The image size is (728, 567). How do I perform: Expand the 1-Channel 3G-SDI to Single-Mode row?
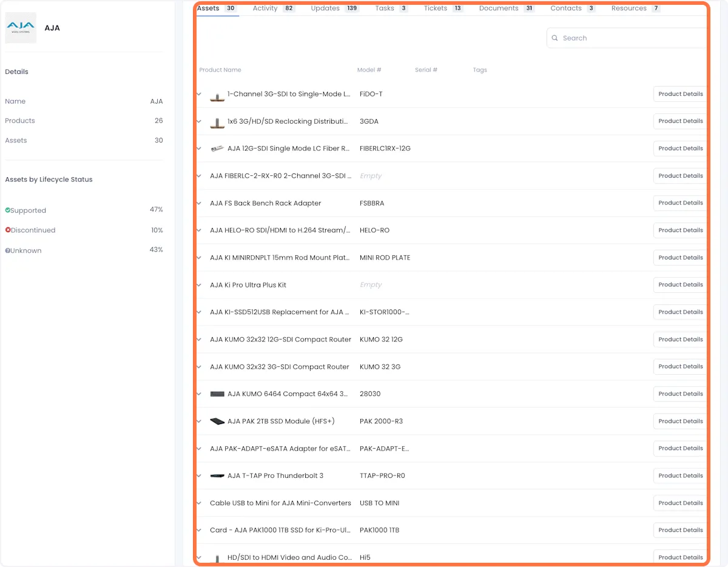199,95
